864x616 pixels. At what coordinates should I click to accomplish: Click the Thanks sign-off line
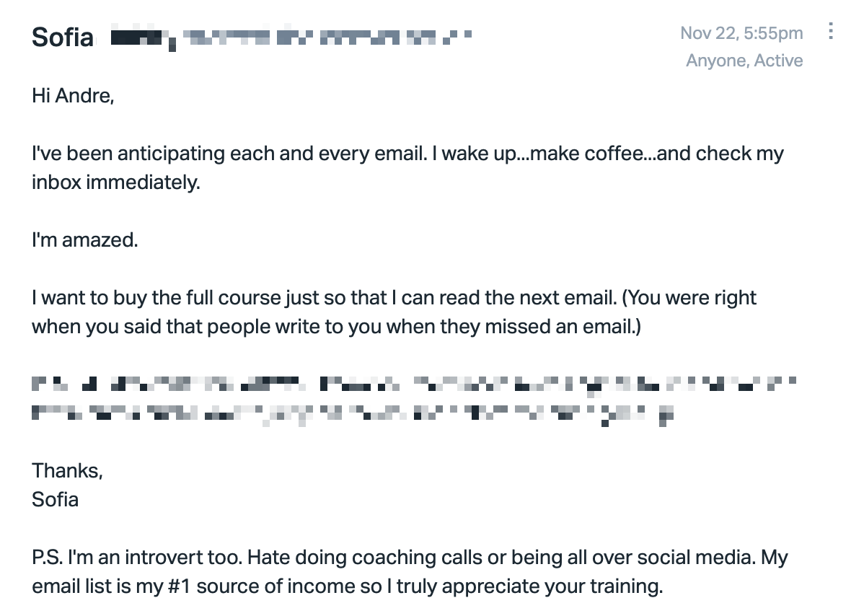point(67,470)
